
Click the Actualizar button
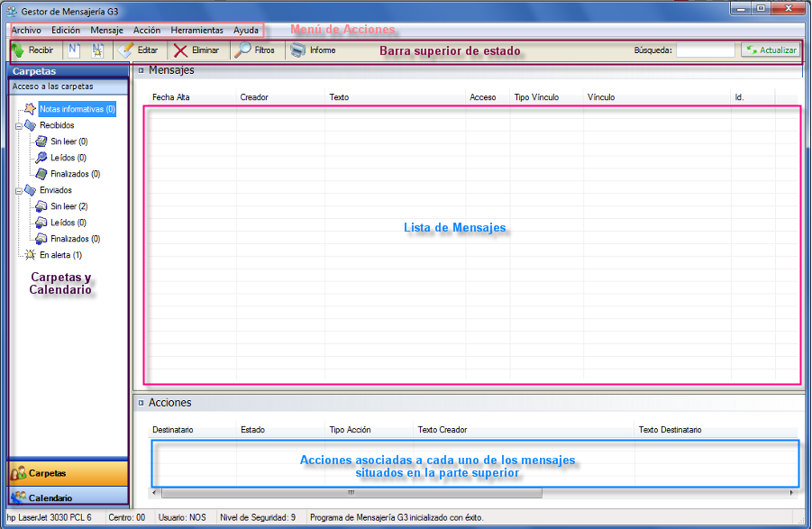771,50
